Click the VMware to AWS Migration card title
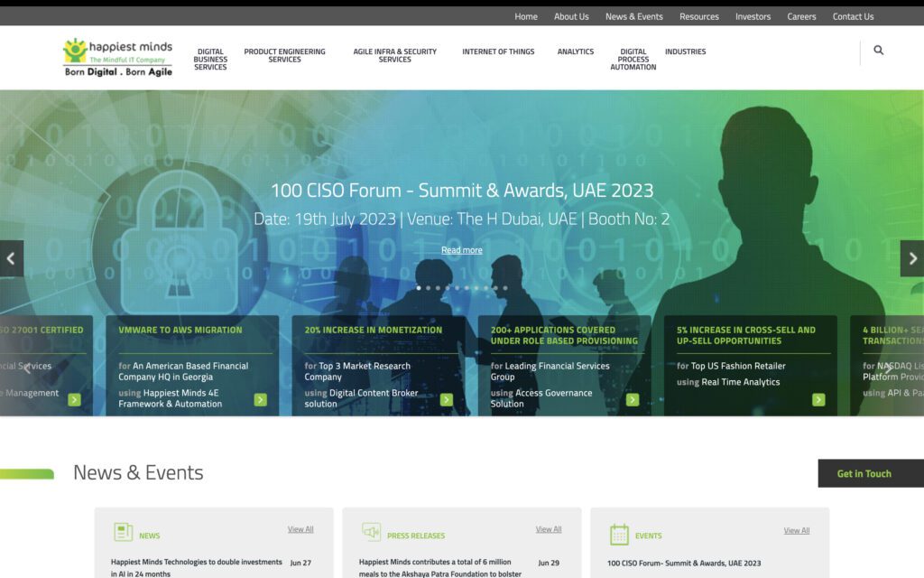The width and height of the screenshot is (924, 578). [180, 331]
